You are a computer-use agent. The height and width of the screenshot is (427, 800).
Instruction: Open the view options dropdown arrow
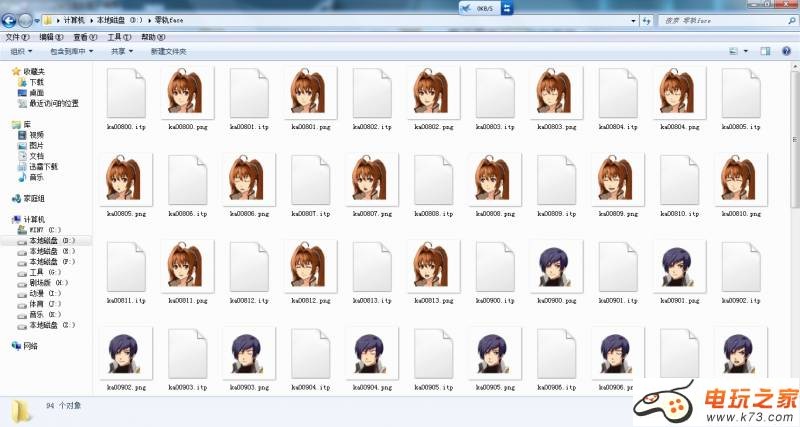click(746, 51)
